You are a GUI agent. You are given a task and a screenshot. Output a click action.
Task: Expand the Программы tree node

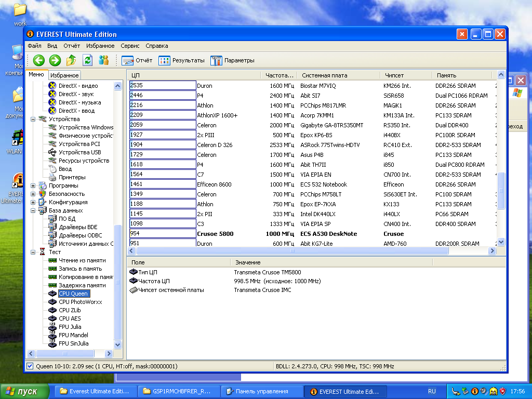coord(33,185)
